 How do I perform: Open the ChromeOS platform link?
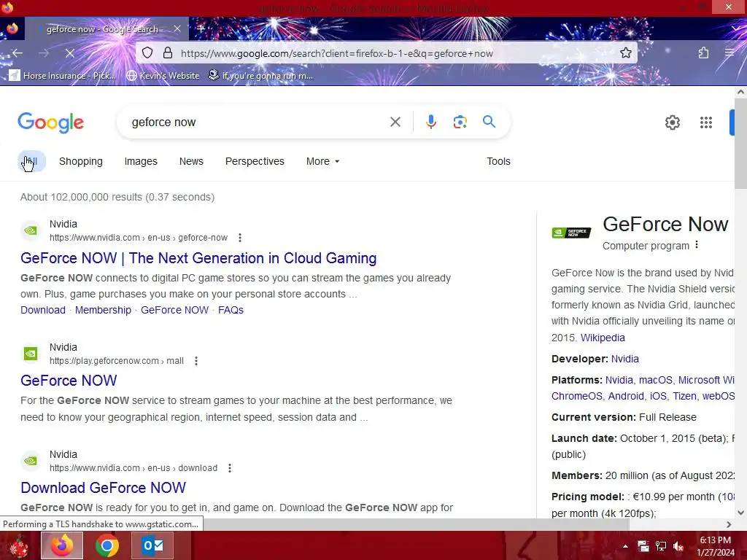[577, 396]
